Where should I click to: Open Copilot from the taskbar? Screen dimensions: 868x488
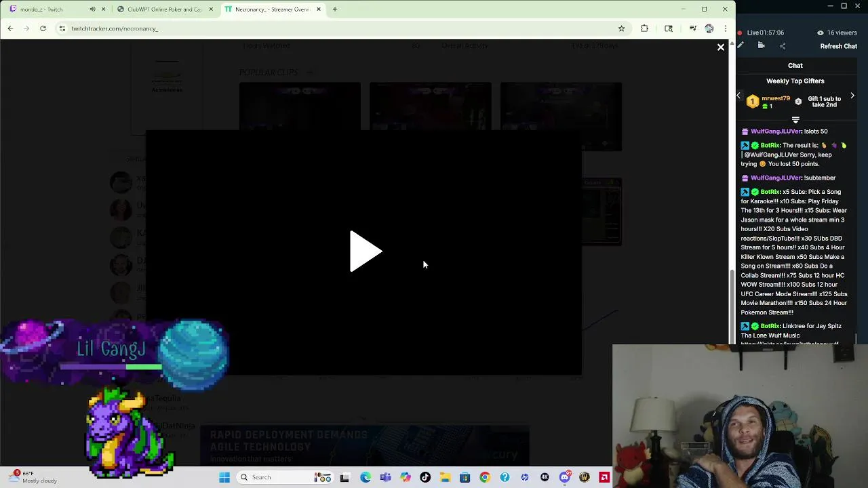click(406, 477)
